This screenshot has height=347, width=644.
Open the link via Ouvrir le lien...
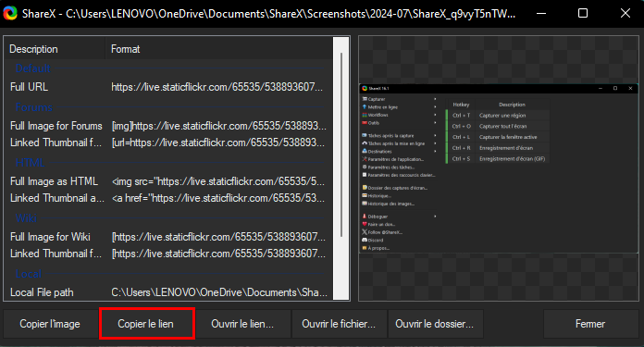(x=242, y=324)
